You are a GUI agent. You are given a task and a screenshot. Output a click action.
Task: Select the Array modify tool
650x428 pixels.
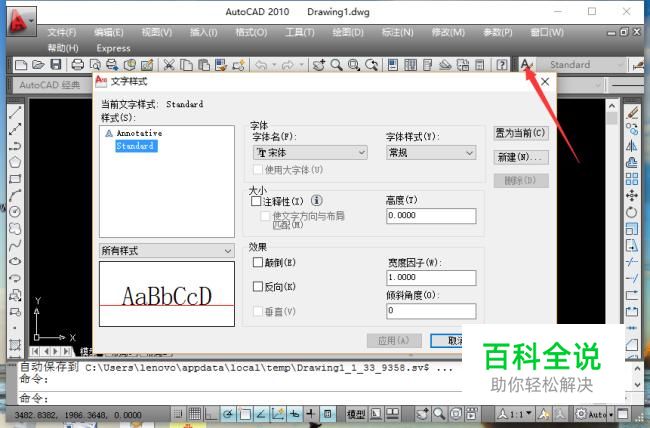point(632,179)
